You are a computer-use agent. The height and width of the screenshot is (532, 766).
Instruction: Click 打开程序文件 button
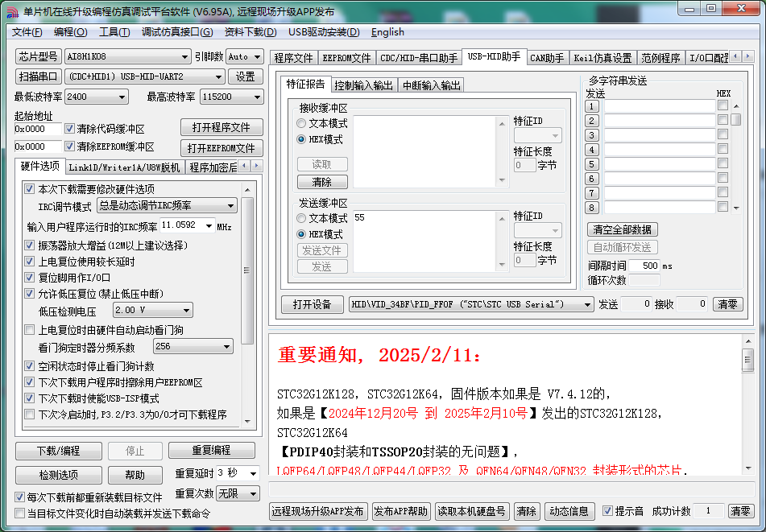tap(222, 127)
